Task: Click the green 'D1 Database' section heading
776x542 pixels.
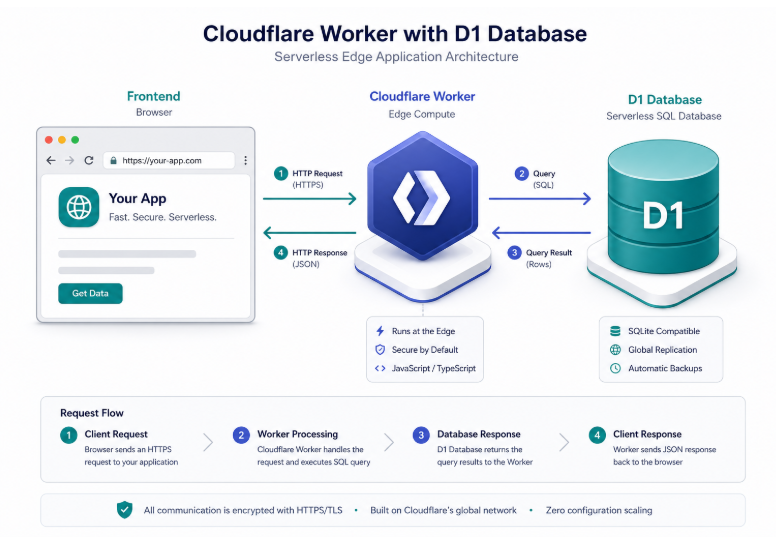Action: (665, 99)
